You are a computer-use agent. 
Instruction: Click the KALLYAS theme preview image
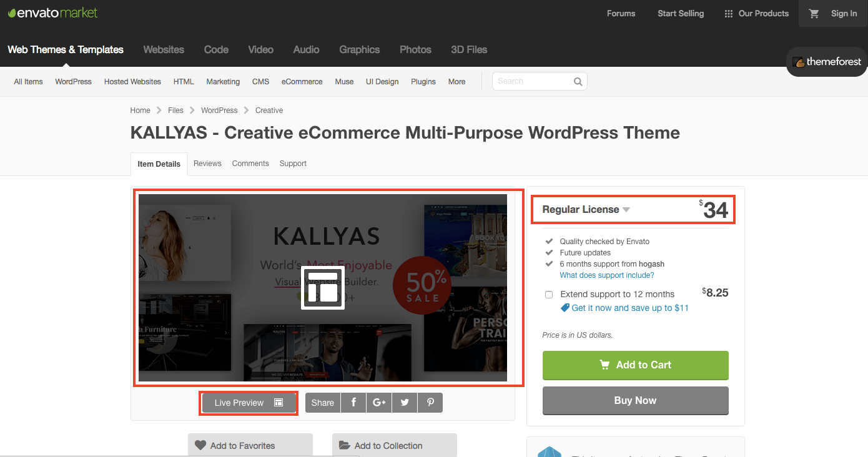pyautogui.click(x=323, y=288)
